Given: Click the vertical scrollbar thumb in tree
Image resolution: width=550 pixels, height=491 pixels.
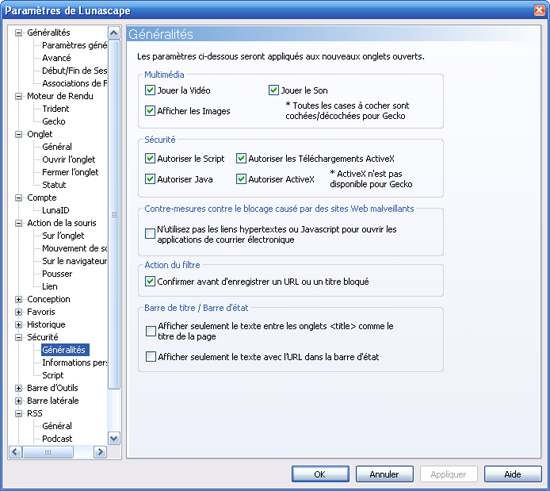Looking at the screenshot, I should click(114, 214).
